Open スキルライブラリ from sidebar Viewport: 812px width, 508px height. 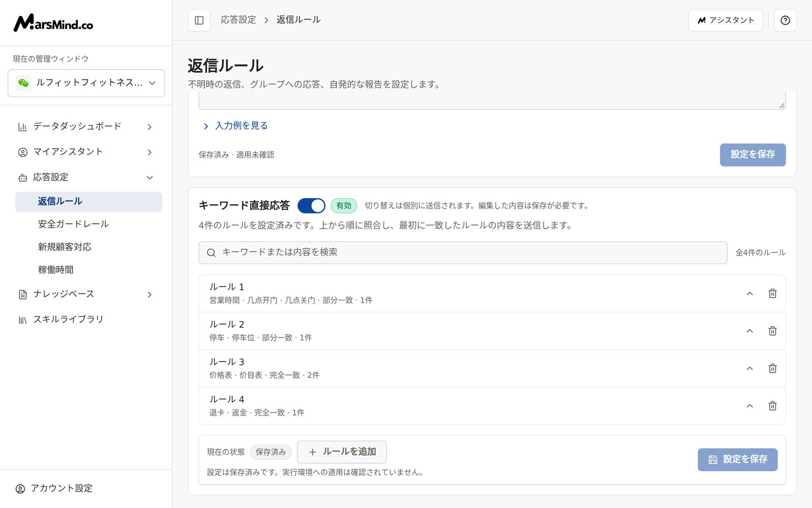point(86,320)
